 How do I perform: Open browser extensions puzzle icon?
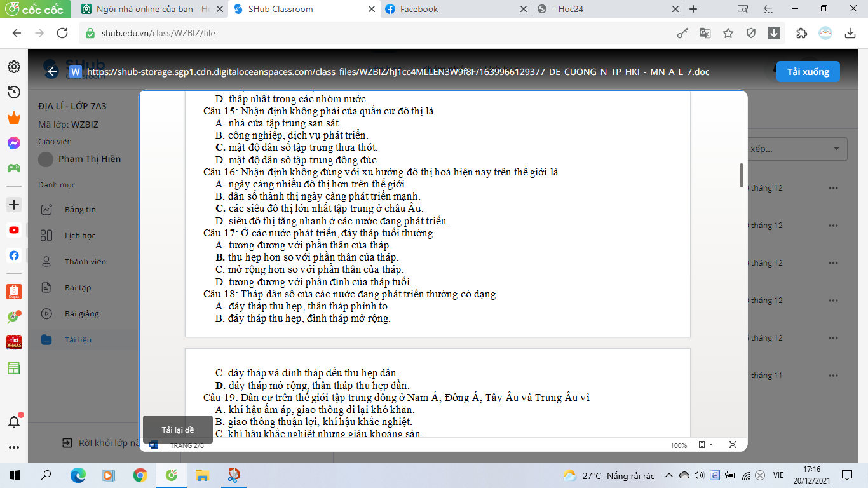click(x=801, y=33)
